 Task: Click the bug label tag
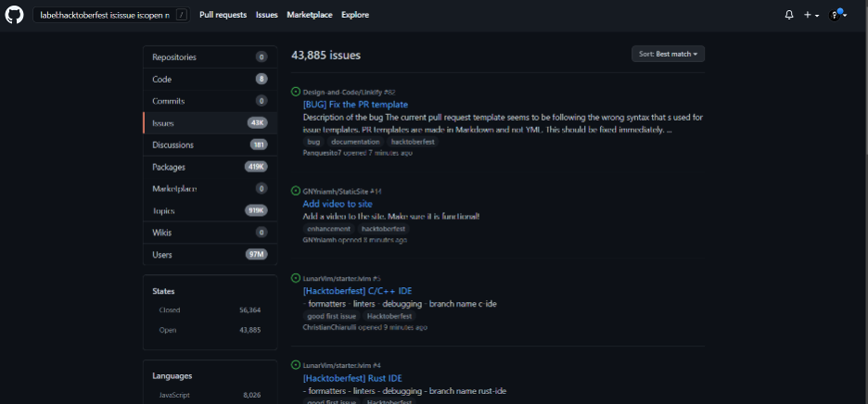coord(313,142)
